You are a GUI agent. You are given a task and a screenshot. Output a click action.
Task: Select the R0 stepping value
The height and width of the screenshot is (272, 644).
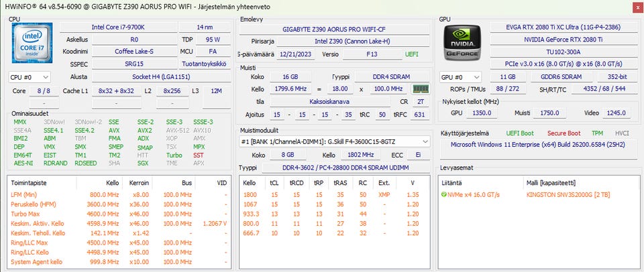click(x=134, y=40)
